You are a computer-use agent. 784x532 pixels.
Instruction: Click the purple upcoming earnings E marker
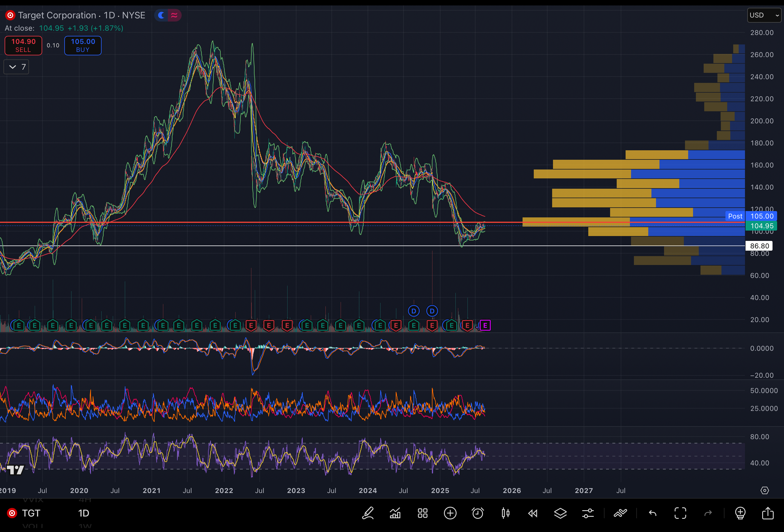[485, 325]
